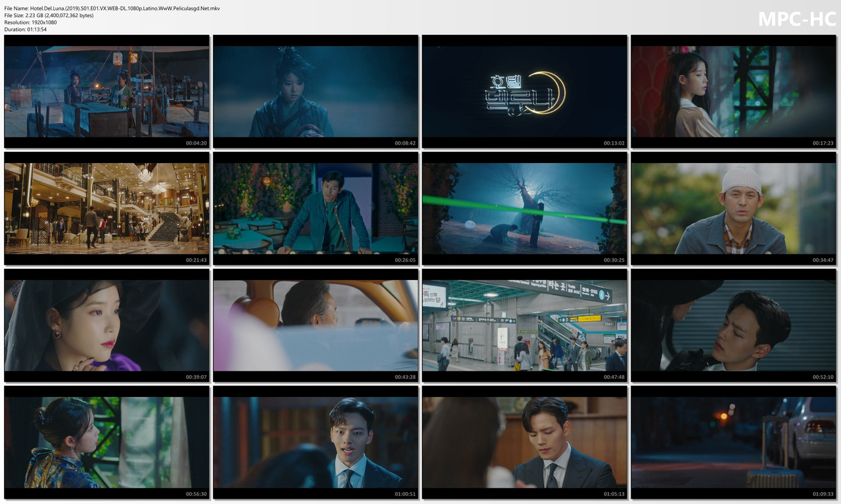Click the File Size 2.23 GB text
841x504 pixels.
coord(49,15)
